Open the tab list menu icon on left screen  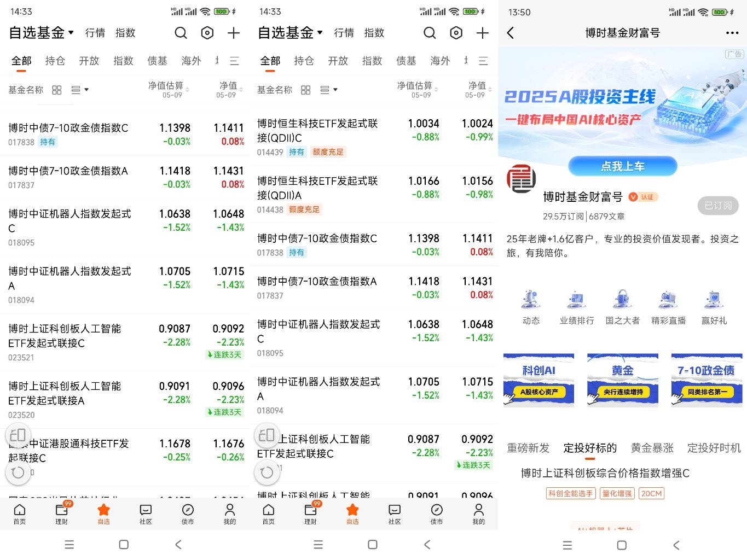(234, 61)
